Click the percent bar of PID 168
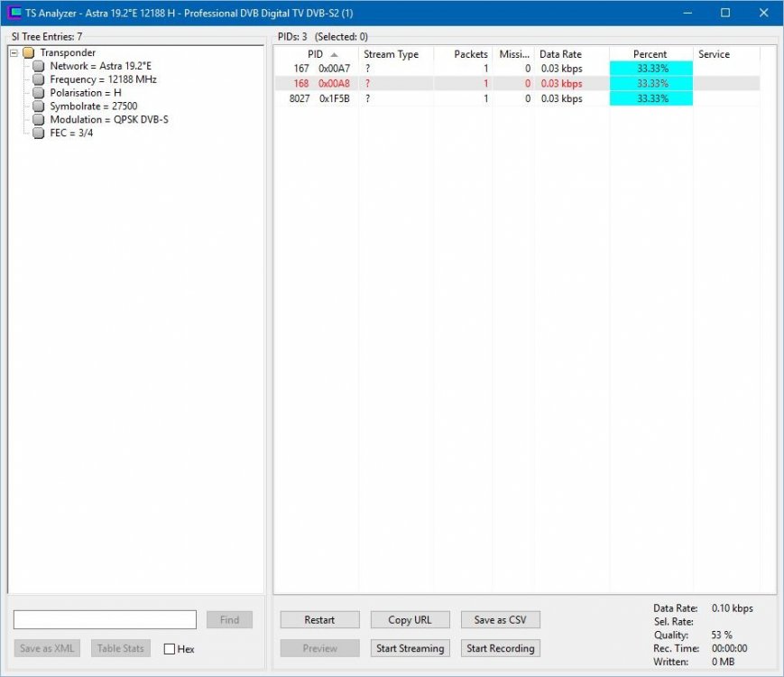 (651, 84)
